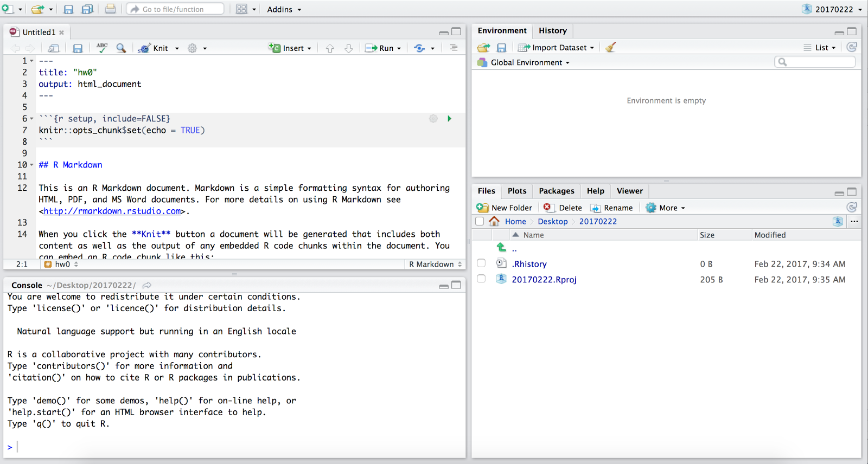Click the Go to file/function field
Viewport: 868px width, 464px height.
175,9
